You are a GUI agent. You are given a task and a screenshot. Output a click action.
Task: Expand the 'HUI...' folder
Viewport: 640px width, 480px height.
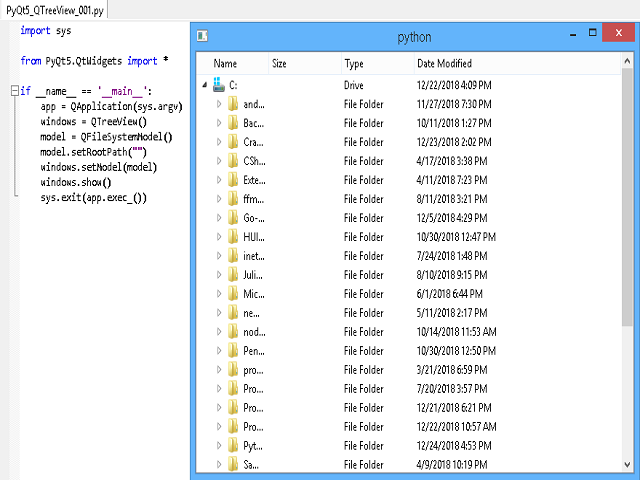tap(219, 237)
